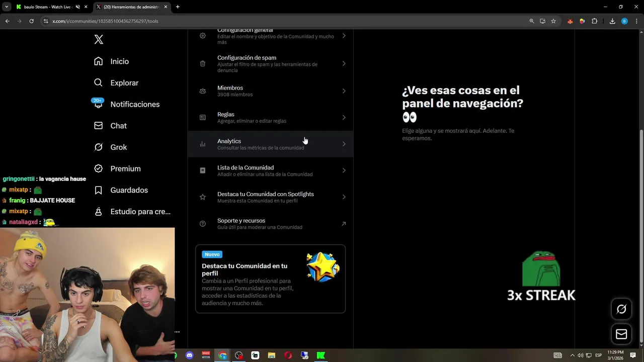Expand Miembros chevron
The width and height of the screenshot is (644, 362).
pyautogui.click(x=344, y=91)
